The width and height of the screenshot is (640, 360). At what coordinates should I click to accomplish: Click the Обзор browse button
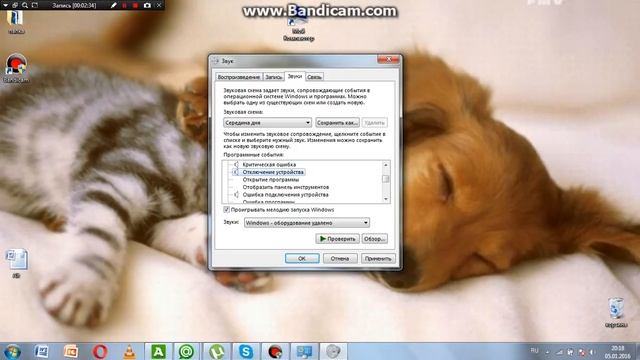click(374, 239)
